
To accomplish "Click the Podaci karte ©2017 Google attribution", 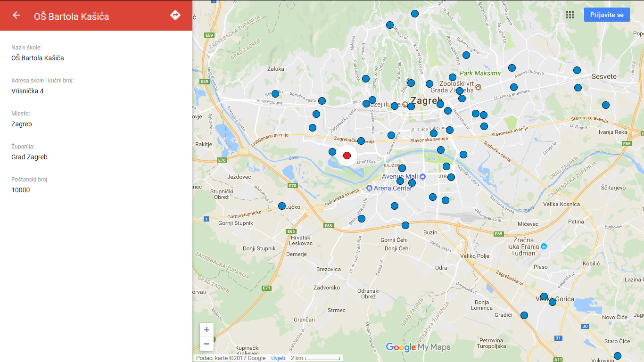I will (231, 358).
